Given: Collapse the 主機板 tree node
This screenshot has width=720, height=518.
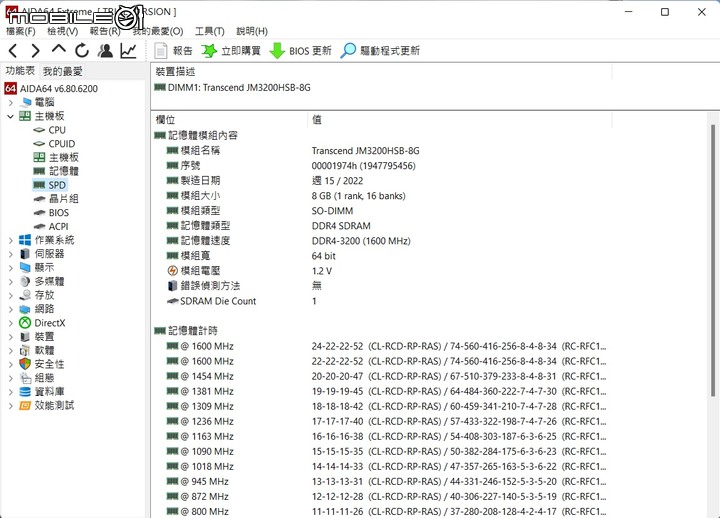Looking at the screenshot, I should tap(11, 116).
